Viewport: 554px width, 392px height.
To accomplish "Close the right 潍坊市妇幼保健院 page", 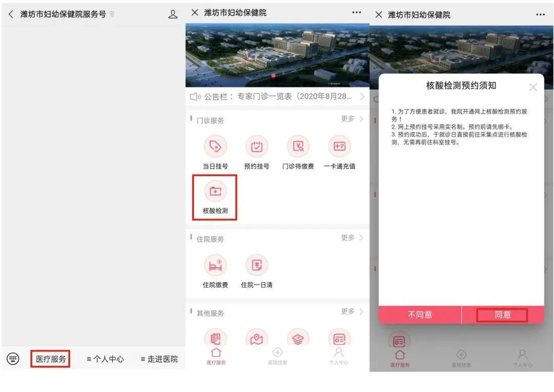I will [x=379, y=15].
